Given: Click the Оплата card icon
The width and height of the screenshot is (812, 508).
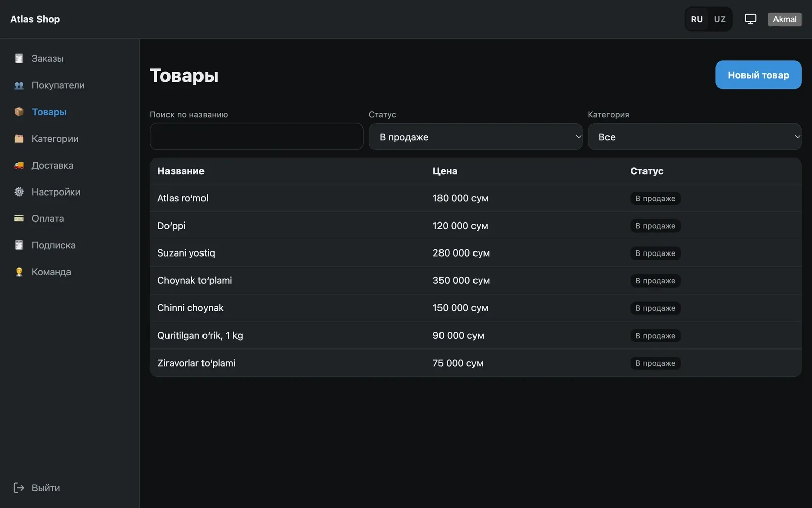Looking at the screenshot, I should [x=19, y=218].
